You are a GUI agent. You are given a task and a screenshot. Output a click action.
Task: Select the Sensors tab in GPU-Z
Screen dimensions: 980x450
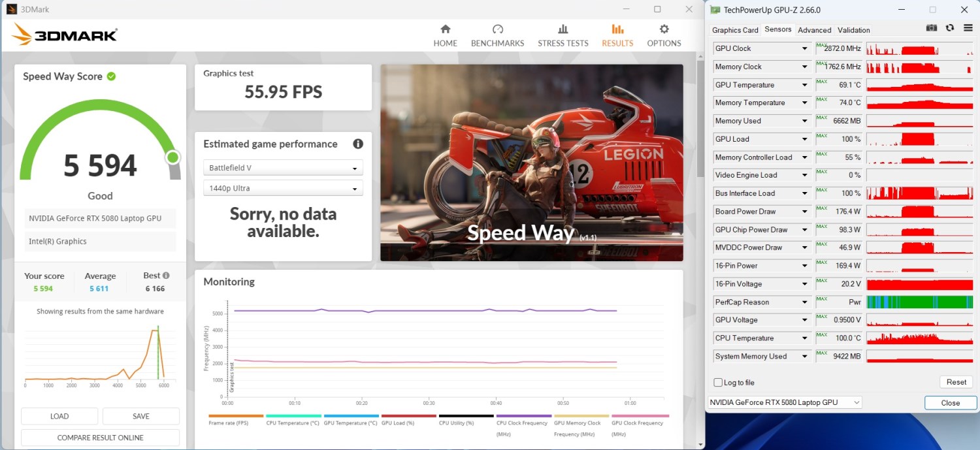777,29
